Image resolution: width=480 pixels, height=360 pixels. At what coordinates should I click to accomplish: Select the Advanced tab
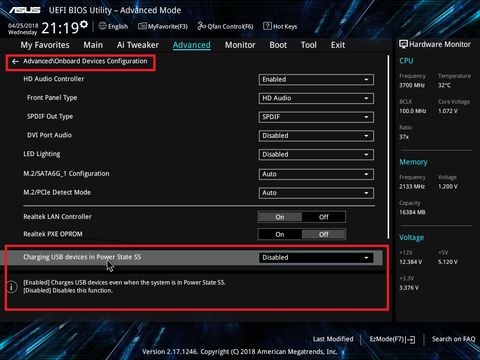coord(192,45)
